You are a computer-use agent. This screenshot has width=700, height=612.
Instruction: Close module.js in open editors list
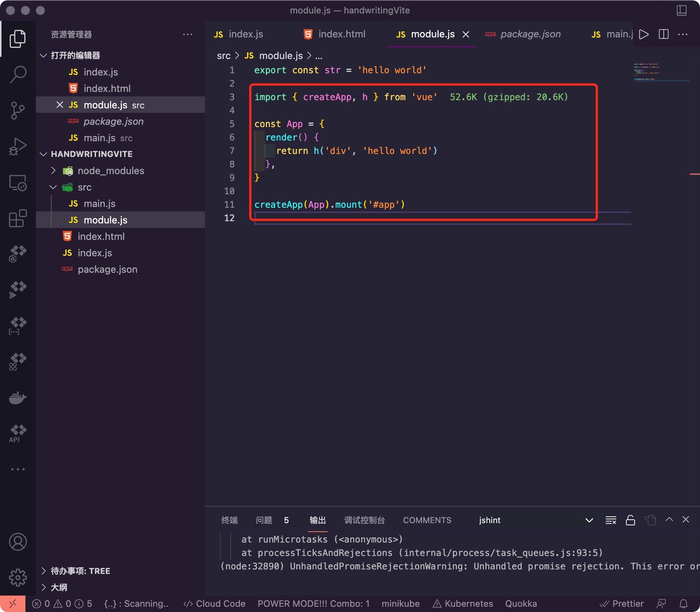60,105
